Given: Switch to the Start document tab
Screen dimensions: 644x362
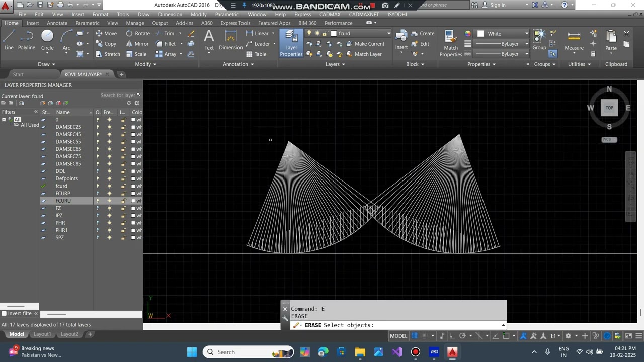Looking at the screenshot, I should point(18,74).
